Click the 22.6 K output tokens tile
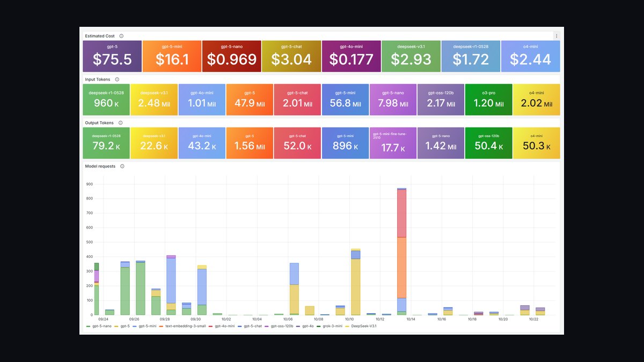Image resolution: width=644 pixels, height=362 pixels. pyautogui.click(x=154, y=143)
